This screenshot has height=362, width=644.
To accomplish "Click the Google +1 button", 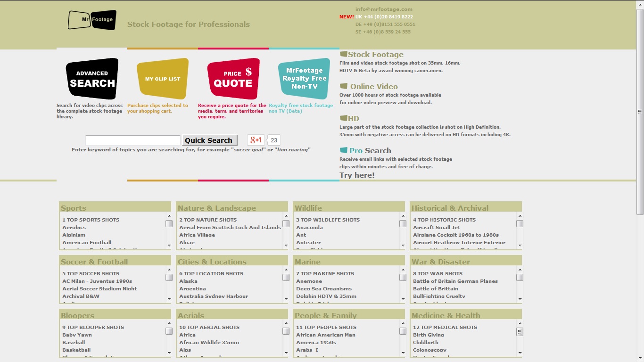I will (256, 140).
